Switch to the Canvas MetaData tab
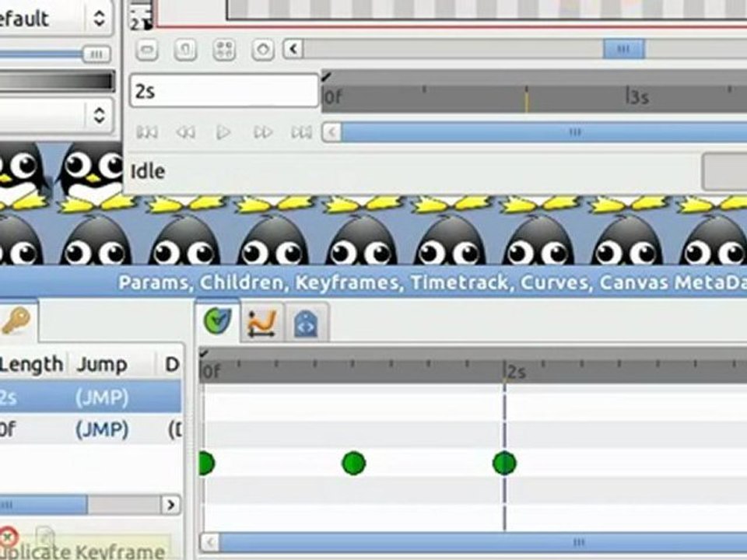The height and width of the screenshot is (560, 747). click(x=305, y=323)
